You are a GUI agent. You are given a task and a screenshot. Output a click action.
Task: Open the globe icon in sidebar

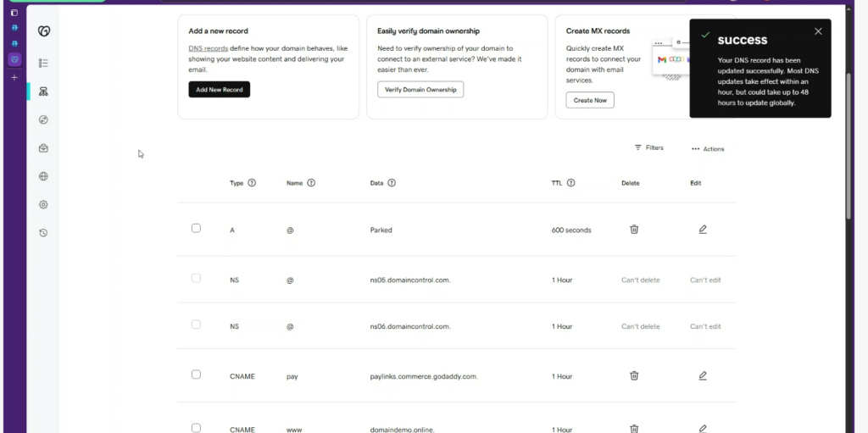pos(43,176)
